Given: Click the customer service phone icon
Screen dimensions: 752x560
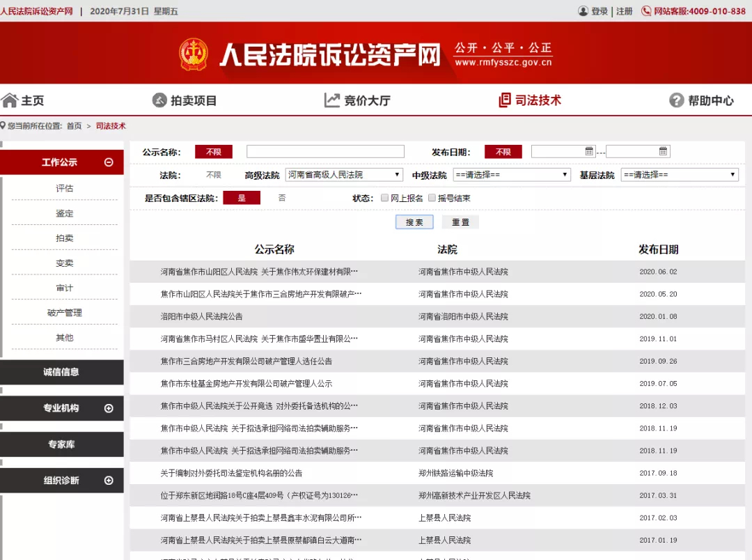Looking at the screenshot, I should click(x=646, y=10).
